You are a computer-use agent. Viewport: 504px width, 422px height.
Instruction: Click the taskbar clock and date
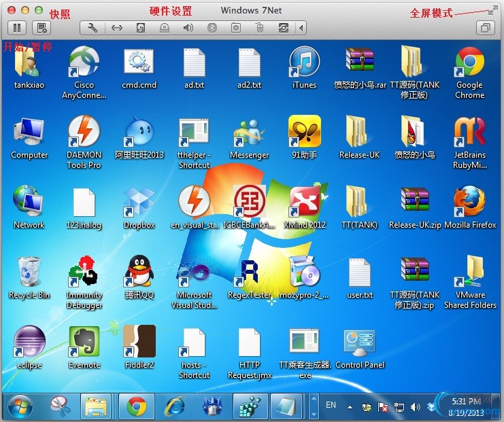tap(466, 406)
